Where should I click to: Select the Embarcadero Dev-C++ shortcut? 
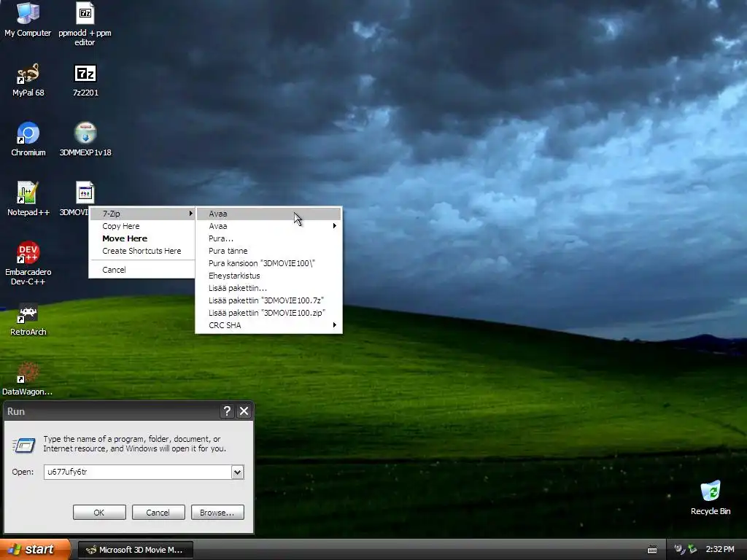(x=28, y=262)
